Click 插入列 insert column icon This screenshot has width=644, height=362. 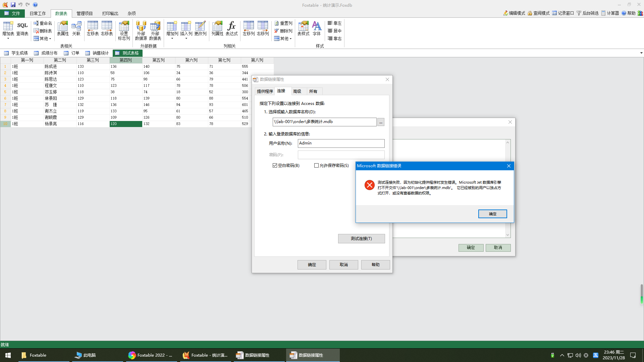[186, 28]
